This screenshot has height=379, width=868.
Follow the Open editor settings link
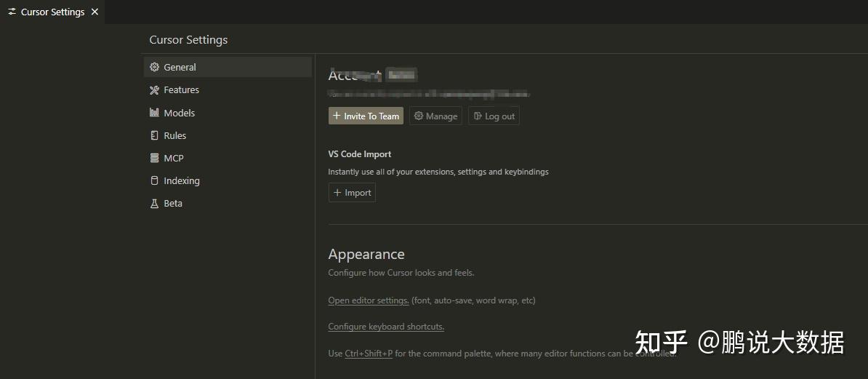tap(369, 300)
